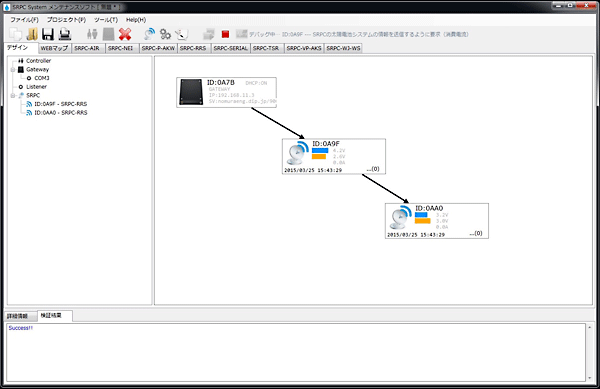Click the results pane vertical scrollbar
This screenshot has height=389, width=600.
point(590,352)
